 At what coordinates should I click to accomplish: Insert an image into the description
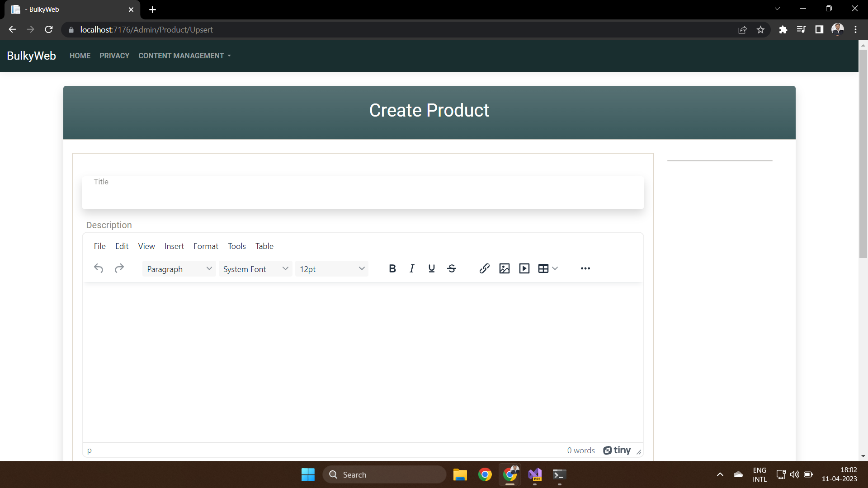(x=504, y=268)
